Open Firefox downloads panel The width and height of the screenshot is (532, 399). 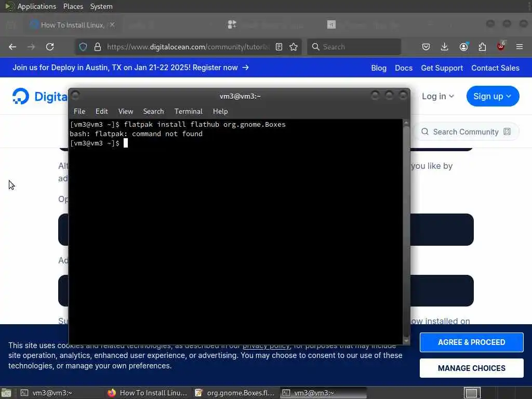(445, 47)
